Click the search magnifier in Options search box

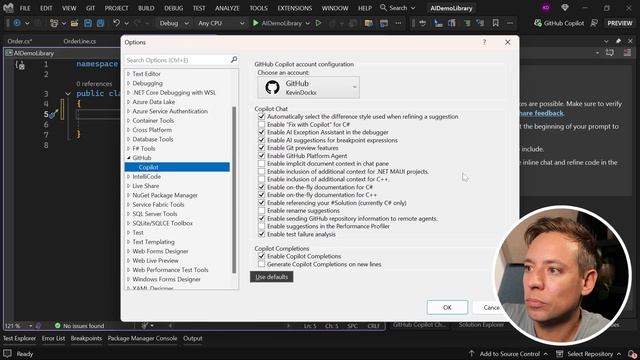pos(234,60)
